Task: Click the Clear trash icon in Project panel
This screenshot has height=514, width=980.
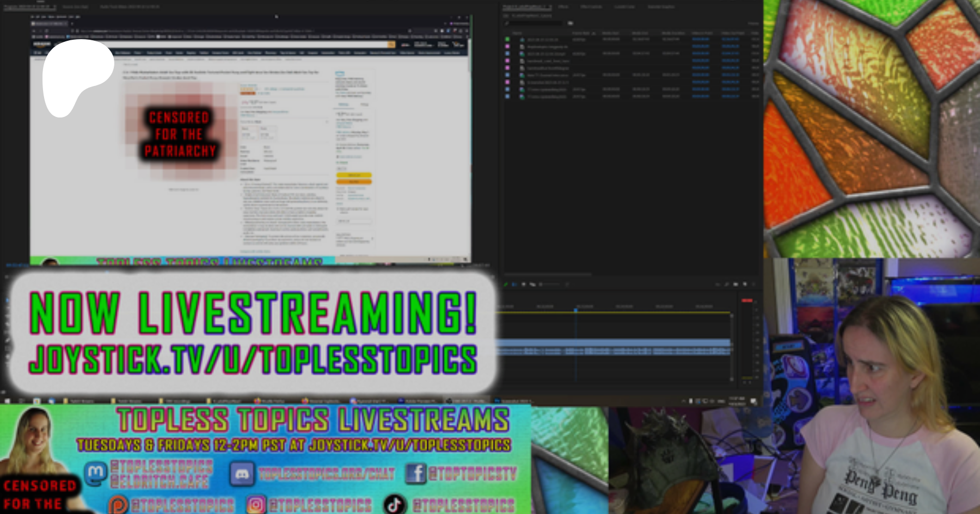Action: [754, 284]
